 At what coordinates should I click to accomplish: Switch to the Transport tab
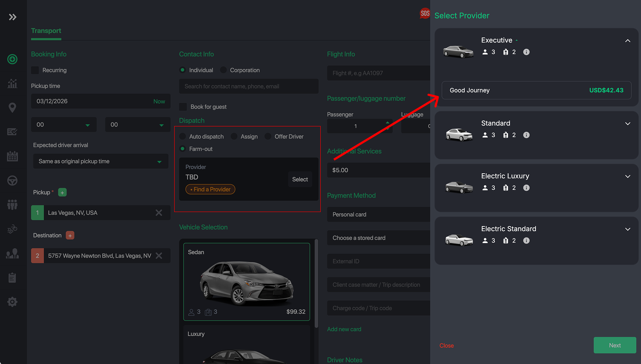point(46,31)
